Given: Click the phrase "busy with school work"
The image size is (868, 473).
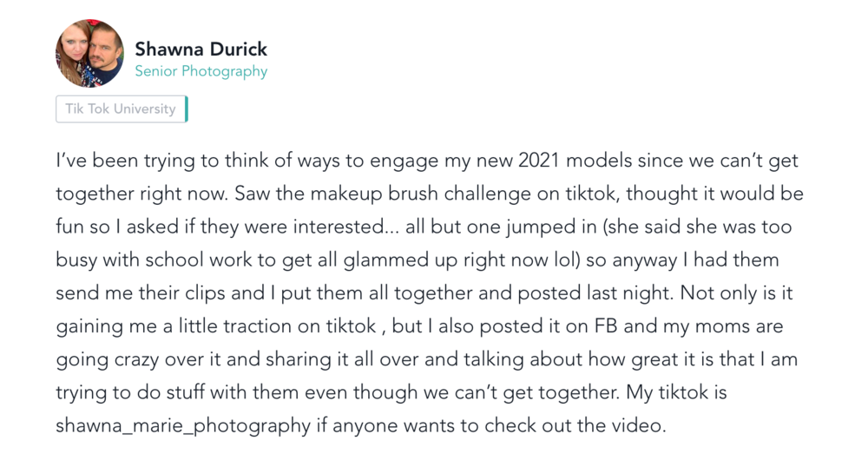Looking at the screenshot, I should [x=140, y=259].
